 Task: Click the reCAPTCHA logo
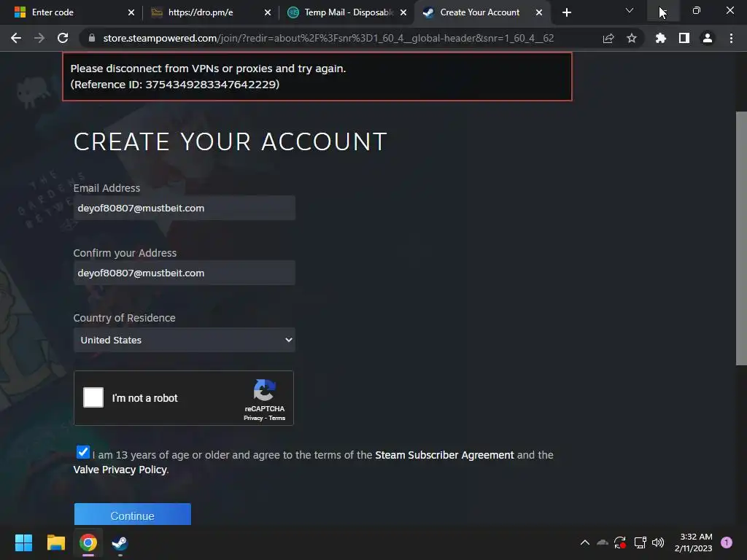tap(264, 390)
